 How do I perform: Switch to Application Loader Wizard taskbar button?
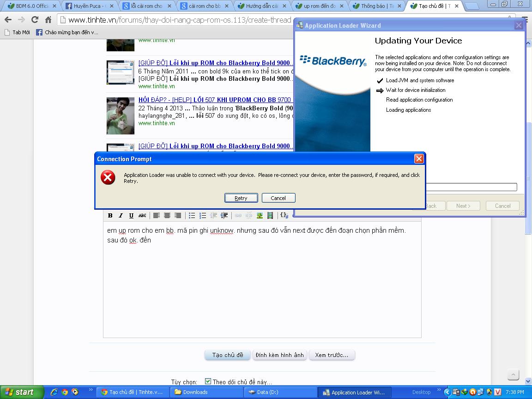tap(355, 392)
